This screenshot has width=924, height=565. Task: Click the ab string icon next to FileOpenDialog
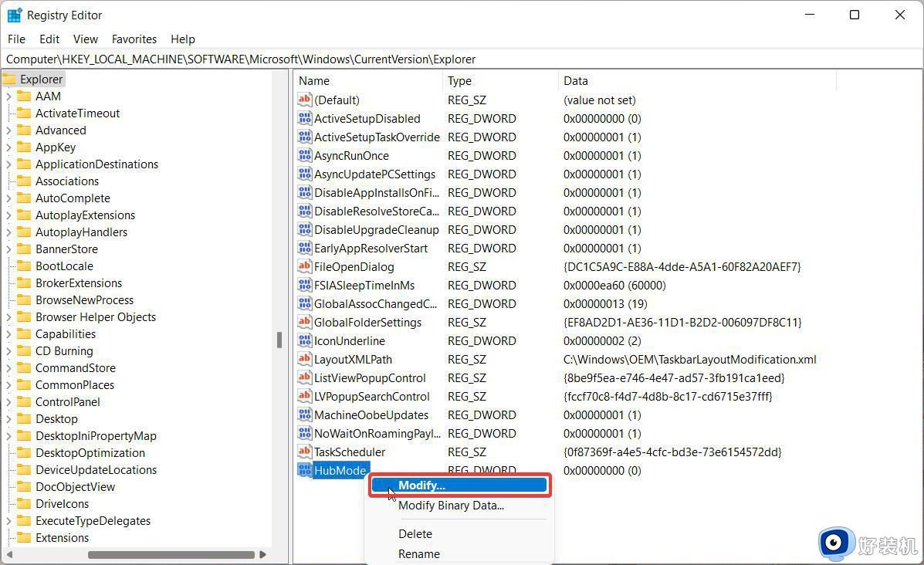tap(304, 266)
